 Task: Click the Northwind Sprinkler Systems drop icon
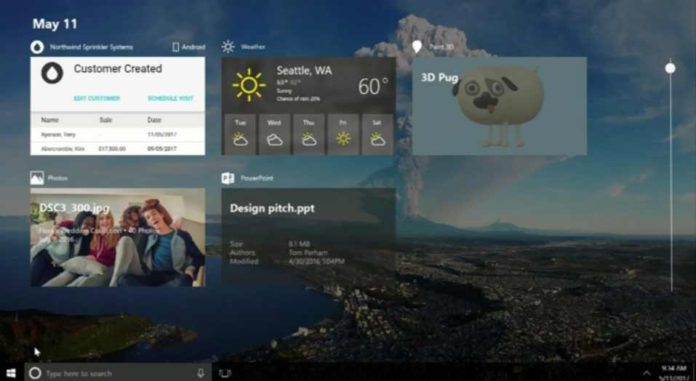(x=37, y=47)
